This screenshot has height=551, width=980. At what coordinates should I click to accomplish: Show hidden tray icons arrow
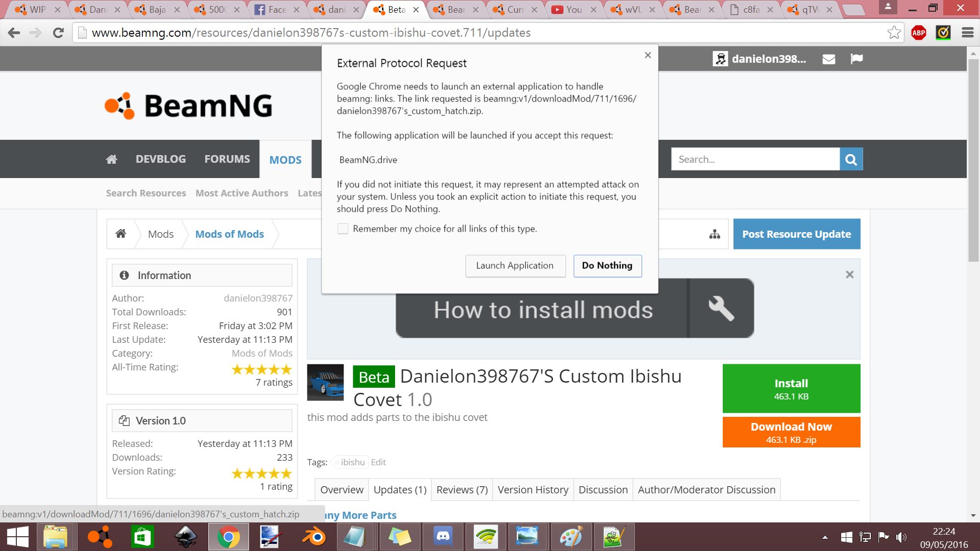pos(825,537)
